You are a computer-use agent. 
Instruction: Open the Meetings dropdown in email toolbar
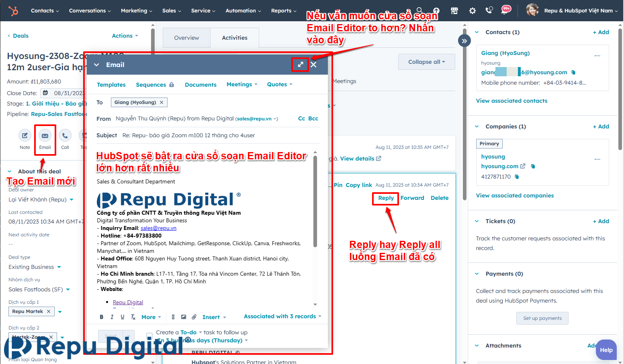(242, 84)
